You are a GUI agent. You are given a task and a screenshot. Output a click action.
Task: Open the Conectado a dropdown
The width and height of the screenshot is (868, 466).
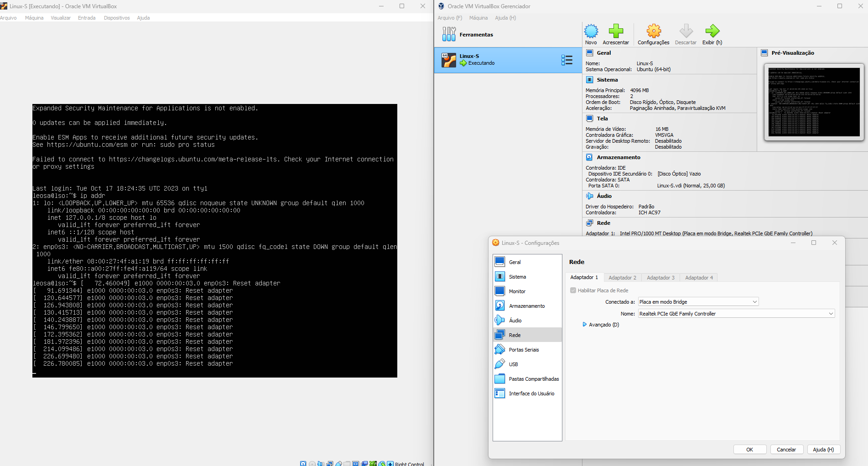pyautogui.click(x=698, y=302)
